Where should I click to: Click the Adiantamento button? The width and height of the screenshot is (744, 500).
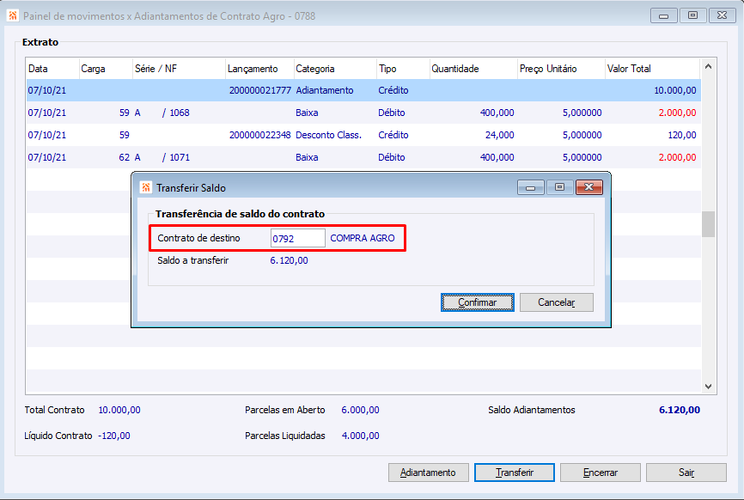coord(428,472)
